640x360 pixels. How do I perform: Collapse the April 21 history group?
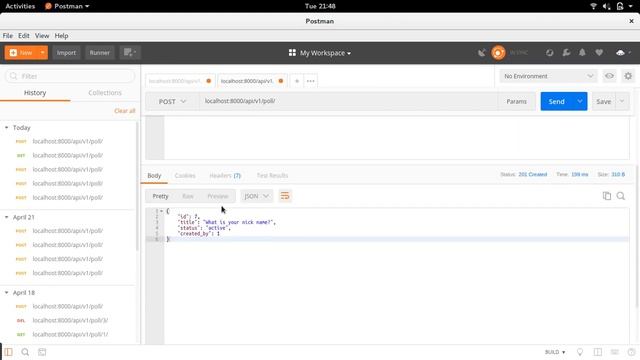pyautogui.click(x=7, y=217)
